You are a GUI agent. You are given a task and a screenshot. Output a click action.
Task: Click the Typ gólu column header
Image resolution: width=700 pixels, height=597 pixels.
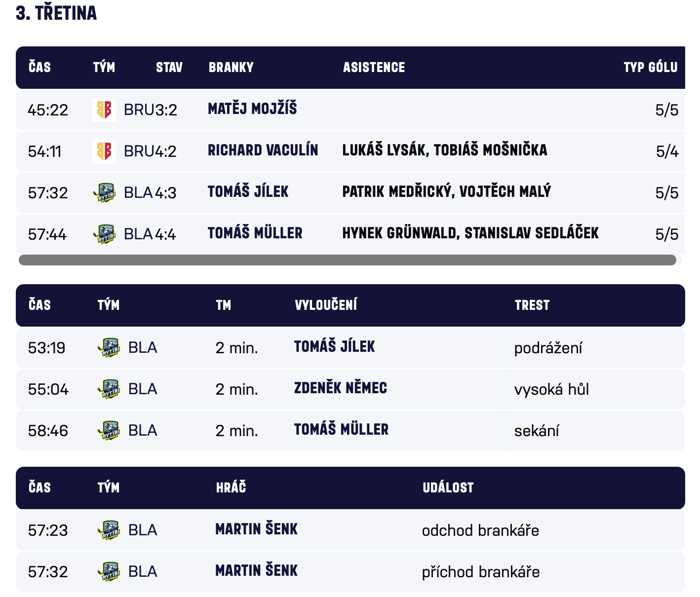[x=650, y=68]
